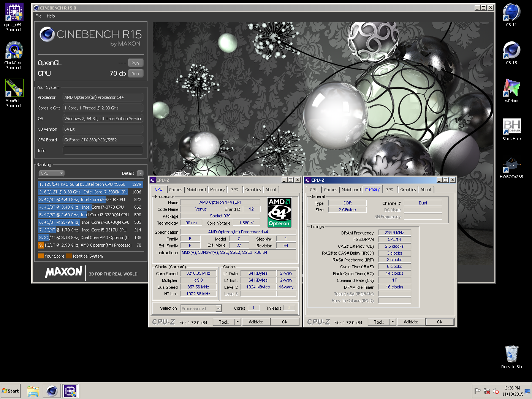Click the Core Speed 3218.05 MHz value
This screenshot has height=399, width=532.
[x=198, y=273]
